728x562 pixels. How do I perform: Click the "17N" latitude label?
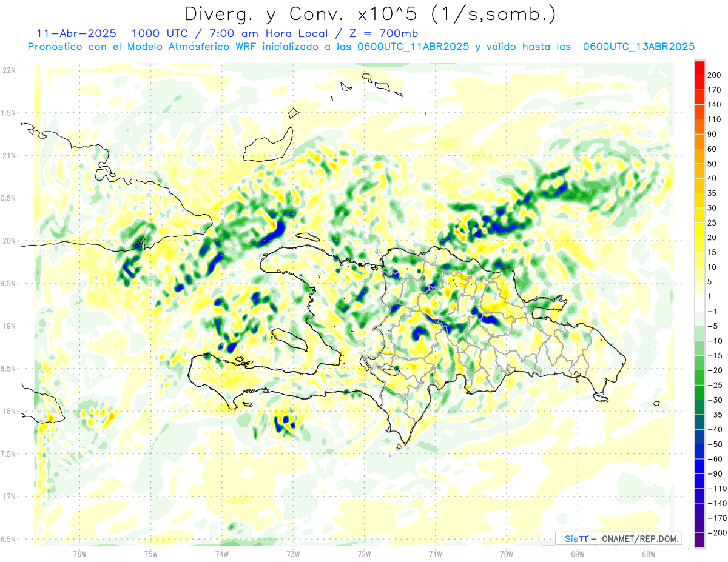9,497
